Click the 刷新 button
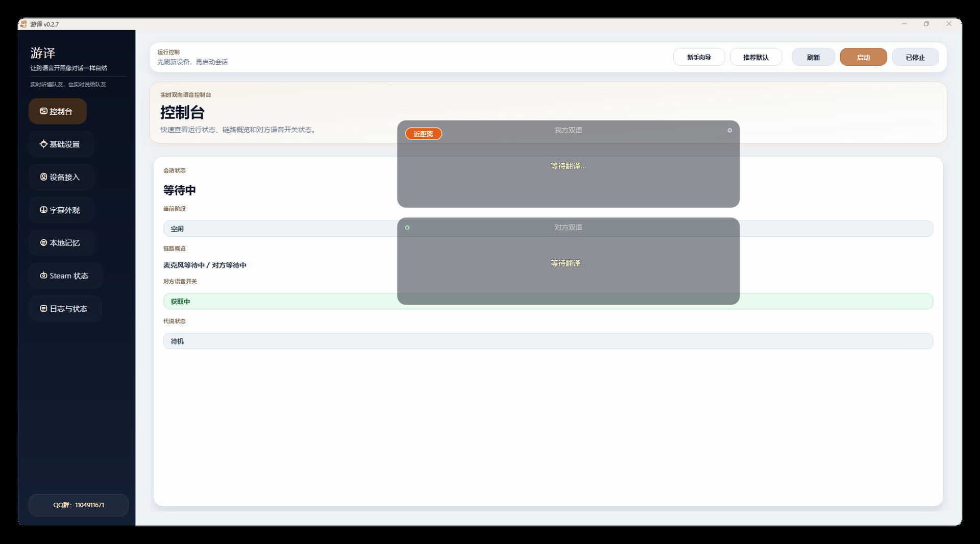This screenshot has width=980, height=544. coord(813,57)
